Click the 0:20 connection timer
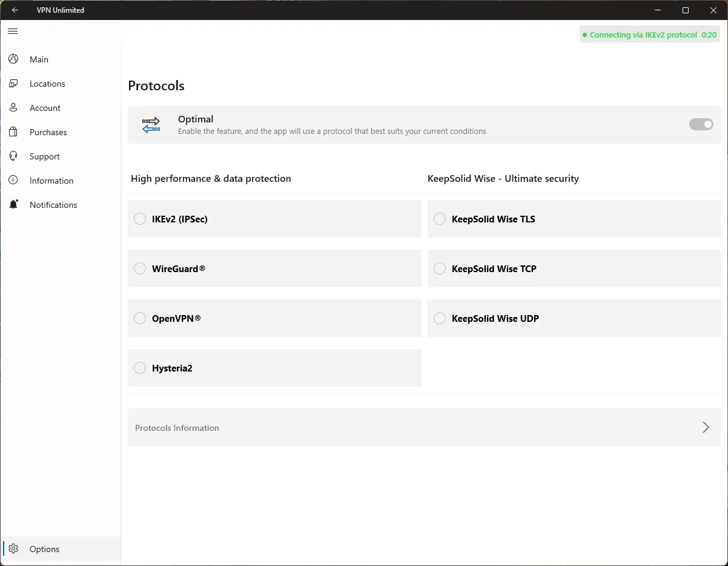 (x=709, y=35)
